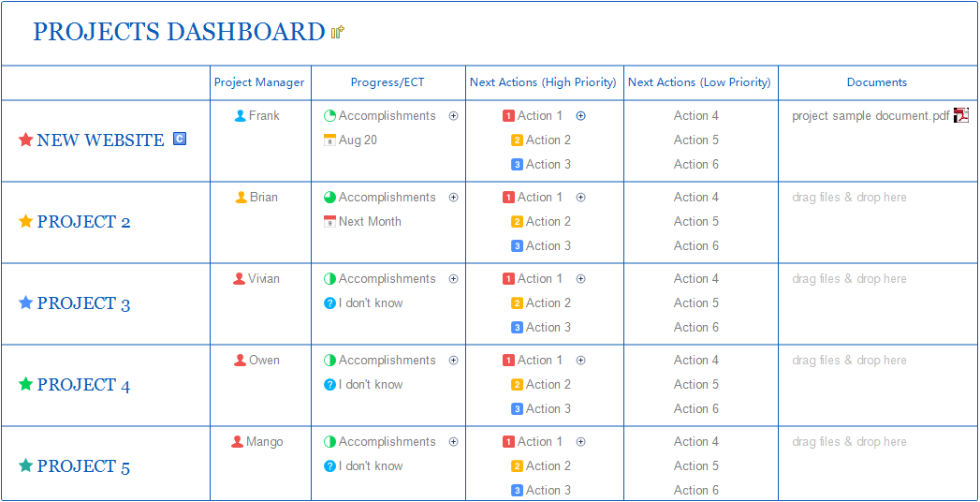Open the PROJECT 3 title link
This screenshot has height=502, width=980.
point(83,303)
